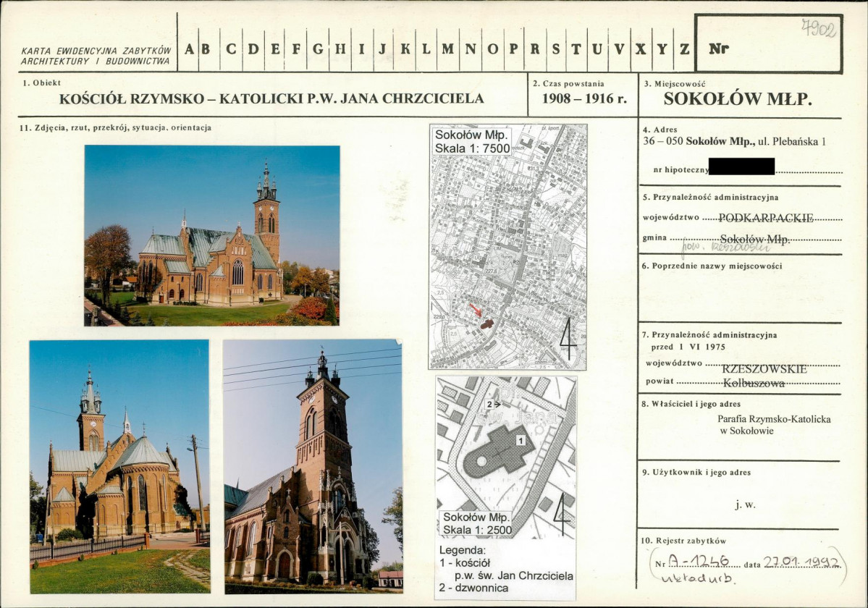Click the '4. Adres' label
The height and width of the screenshot is (608, 868).
(660, 130)
